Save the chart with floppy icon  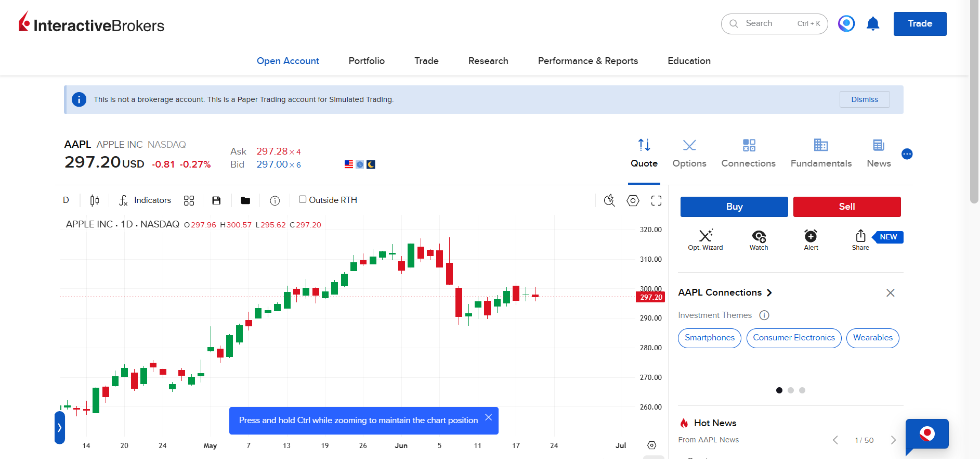[216, 200]
